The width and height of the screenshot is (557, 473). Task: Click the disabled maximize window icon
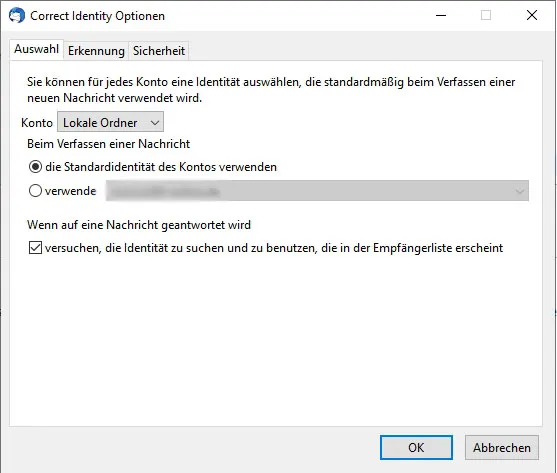tap(486, 15)
